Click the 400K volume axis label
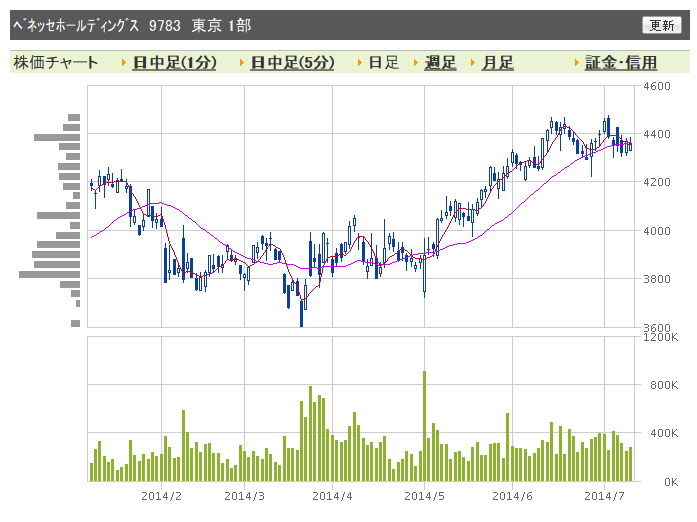The height and width of the screenshot is (522, 697). click(x=664, y=433)
